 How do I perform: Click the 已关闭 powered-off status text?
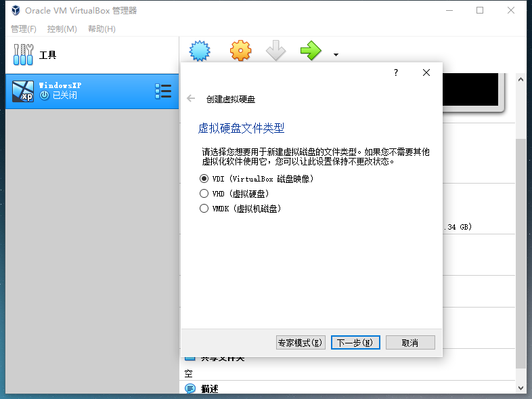65,96
